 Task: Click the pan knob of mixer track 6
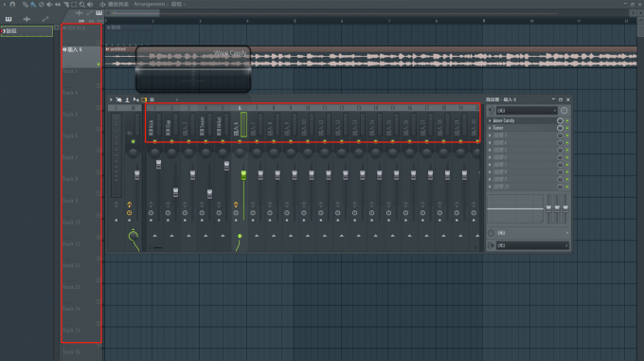click(x=240, y=153)
